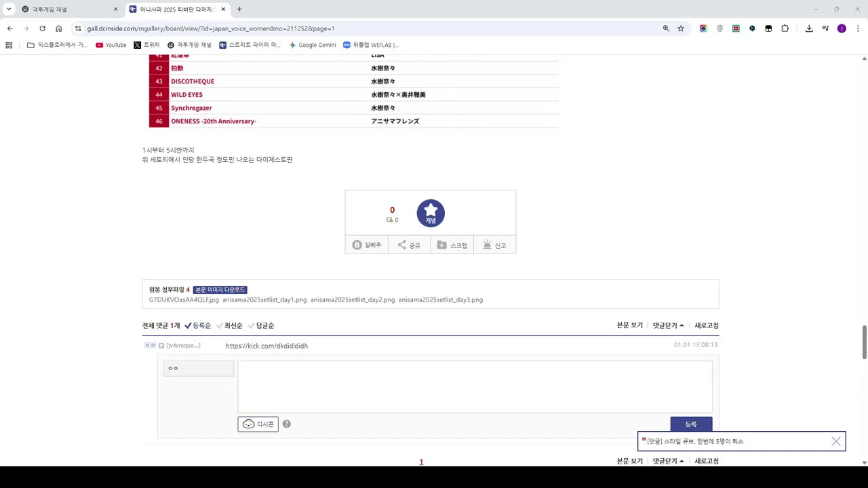Open the profile avatar menu
The height and width of the screenshot is (488, 868).
coord(842,28)
